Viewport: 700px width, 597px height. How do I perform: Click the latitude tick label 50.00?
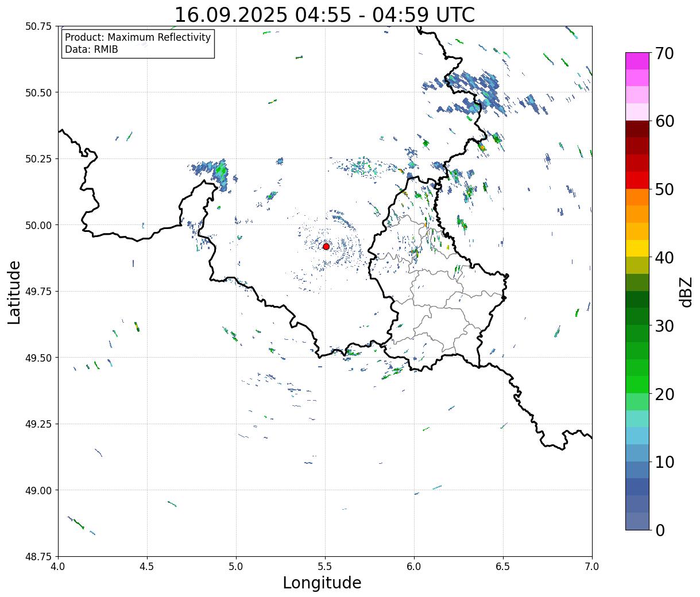[38, 225]
